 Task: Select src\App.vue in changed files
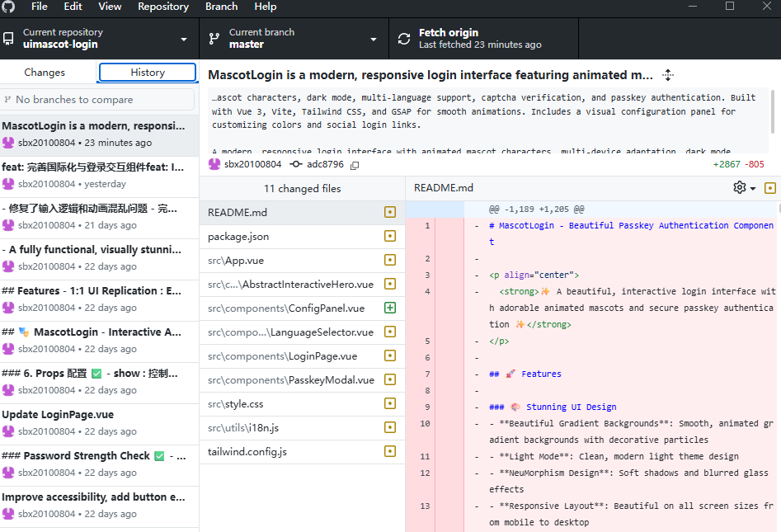coord(303,261)
